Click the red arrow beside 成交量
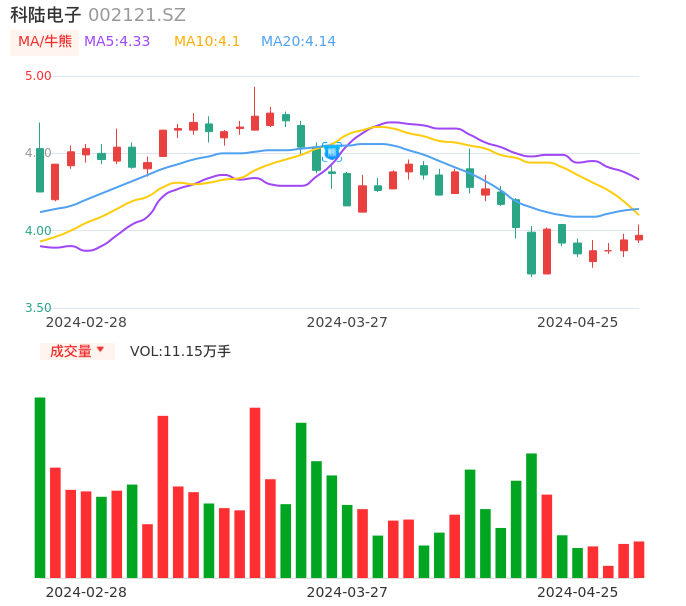 tap(100, 350)
